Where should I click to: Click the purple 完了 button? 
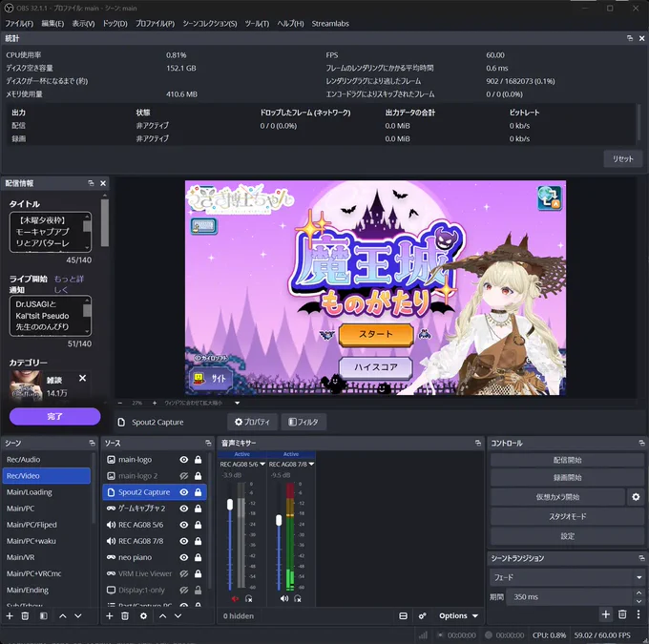tap(54, 416)
